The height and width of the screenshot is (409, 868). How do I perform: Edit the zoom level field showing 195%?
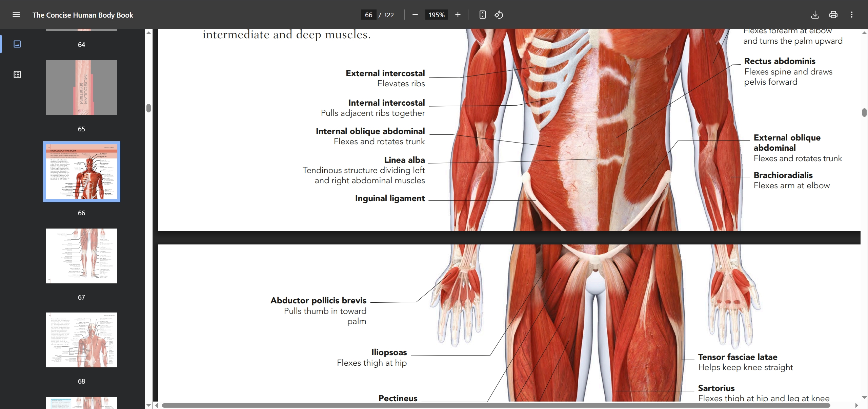tap(436, 15)
